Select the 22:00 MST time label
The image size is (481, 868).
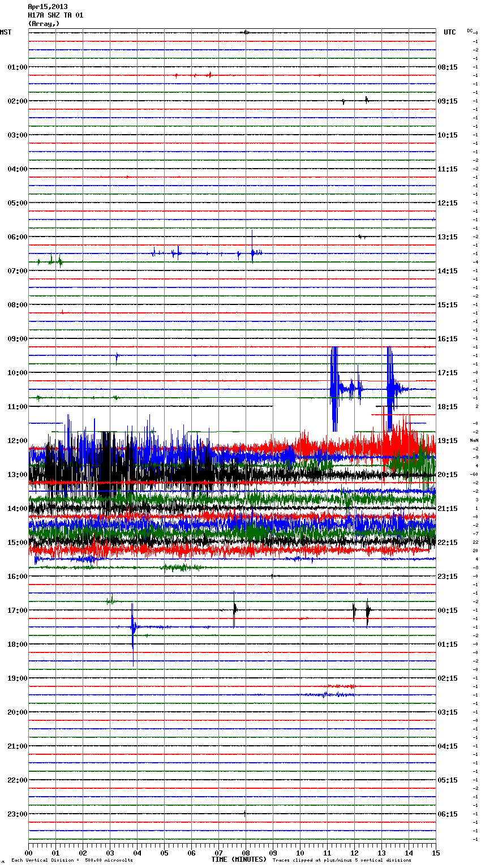18,780
